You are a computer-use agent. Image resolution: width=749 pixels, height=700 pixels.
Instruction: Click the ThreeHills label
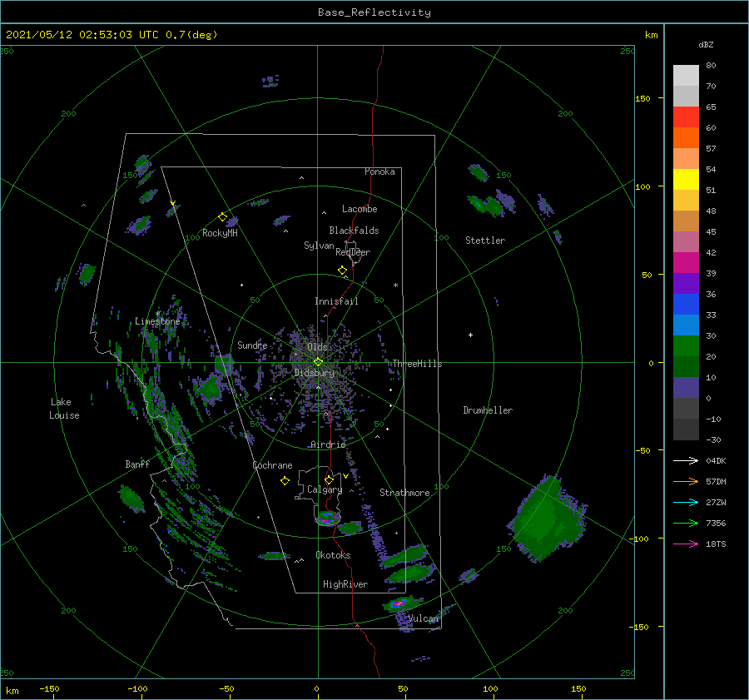tap(417, 364)
